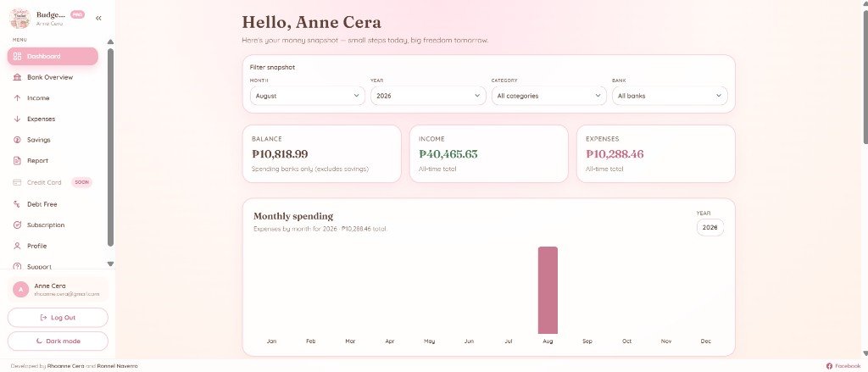Open the Profile menu item
This screenshot has width=868, height=372.
pos(53,246)
